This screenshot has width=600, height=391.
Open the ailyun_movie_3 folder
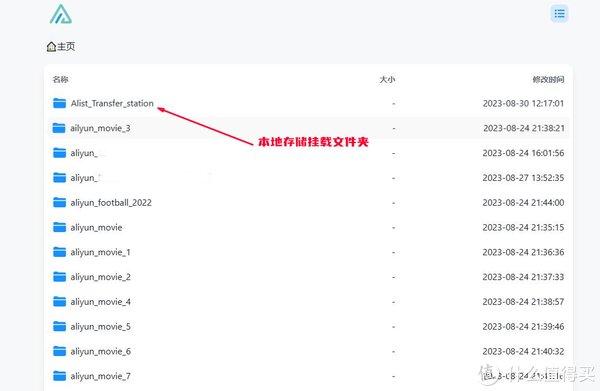[x=100, y=128]
